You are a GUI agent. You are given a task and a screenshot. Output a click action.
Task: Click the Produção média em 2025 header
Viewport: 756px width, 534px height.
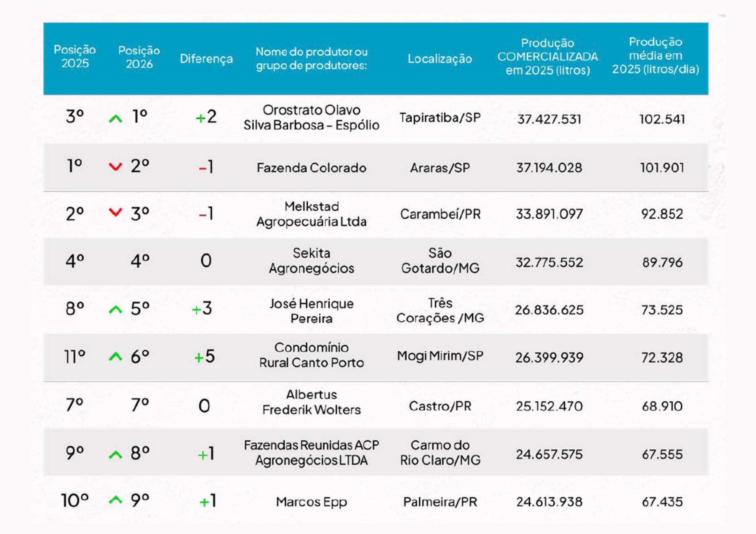(655, 56)
